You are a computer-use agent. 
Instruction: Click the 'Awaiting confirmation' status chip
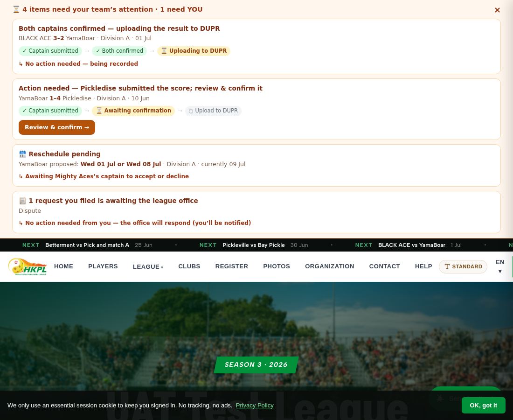pyautogui.click(x=133, y=111)
